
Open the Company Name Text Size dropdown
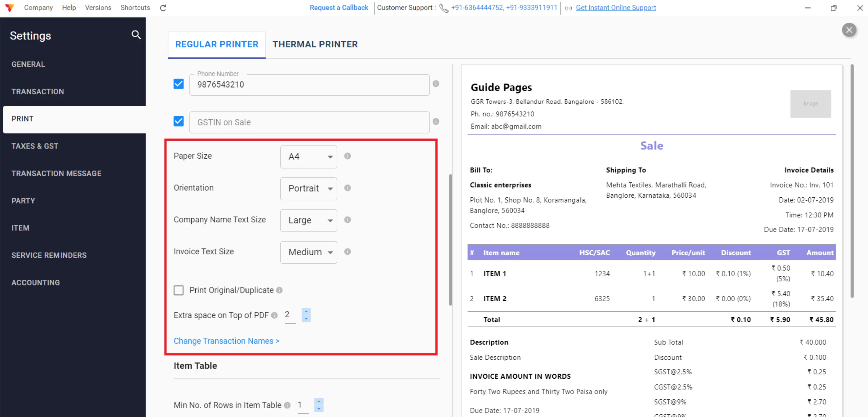point(308,220)
